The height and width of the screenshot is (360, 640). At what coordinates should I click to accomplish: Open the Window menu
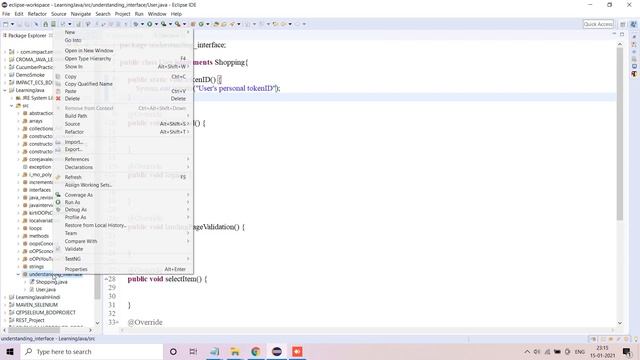point(157,14)
